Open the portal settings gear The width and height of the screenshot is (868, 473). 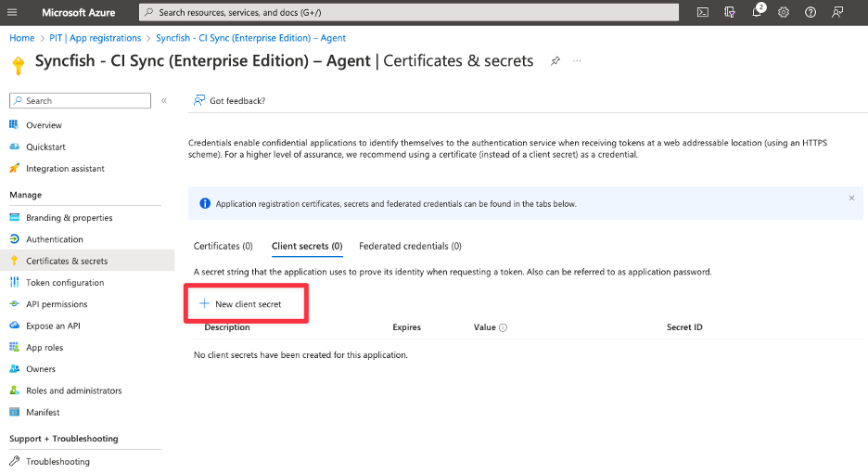[x=784, y=12]
